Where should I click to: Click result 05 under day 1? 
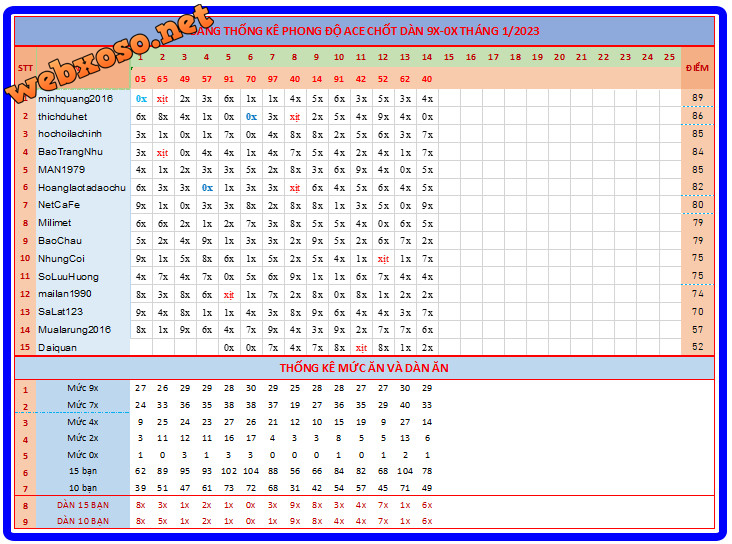(141, 79)
